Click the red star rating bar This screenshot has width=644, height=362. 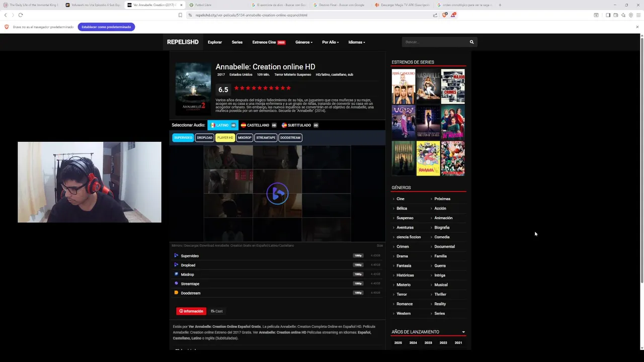click(262, 88)
